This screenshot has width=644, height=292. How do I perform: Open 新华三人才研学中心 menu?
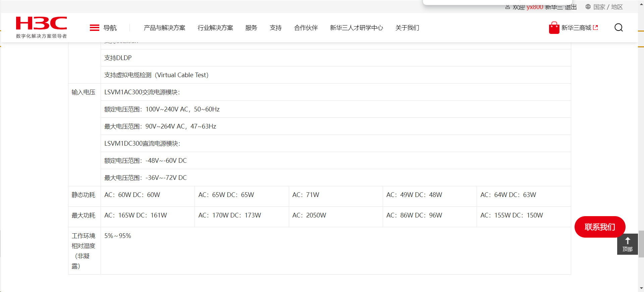[x=357, y=28]
